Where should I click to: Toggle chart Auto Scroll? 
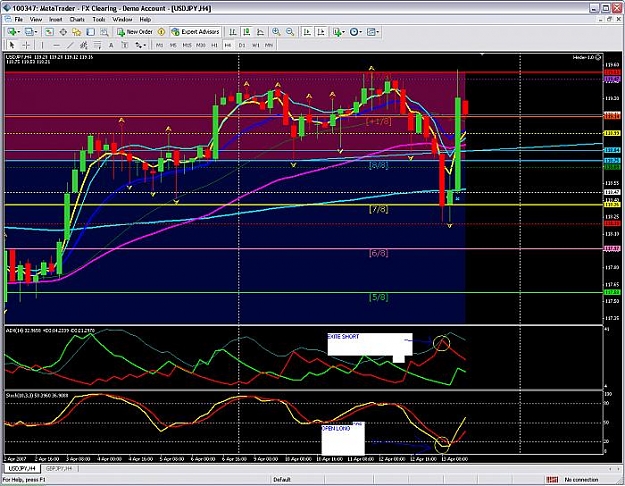point(307,32)
